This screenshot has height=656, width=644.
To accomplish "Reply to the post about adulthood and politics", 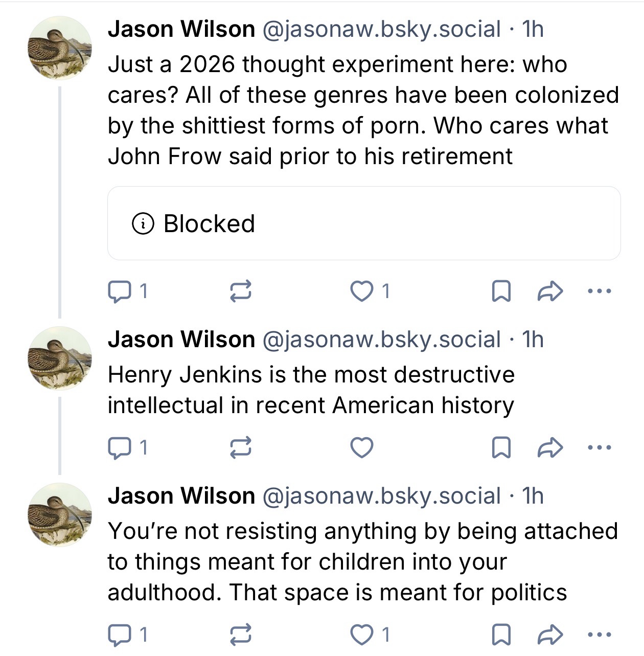I will (119, 635).
